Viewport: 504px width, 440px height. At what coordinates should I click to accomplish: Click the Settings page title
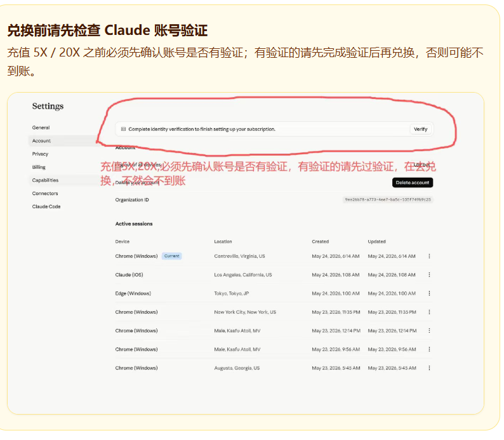tap(48, 106)
